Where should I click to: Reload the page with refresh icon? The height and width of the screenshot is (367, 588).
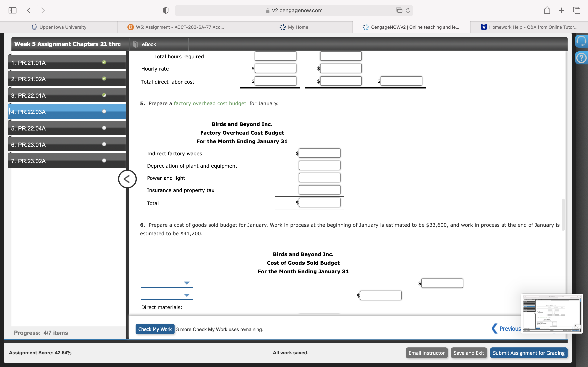pos(408,10)
